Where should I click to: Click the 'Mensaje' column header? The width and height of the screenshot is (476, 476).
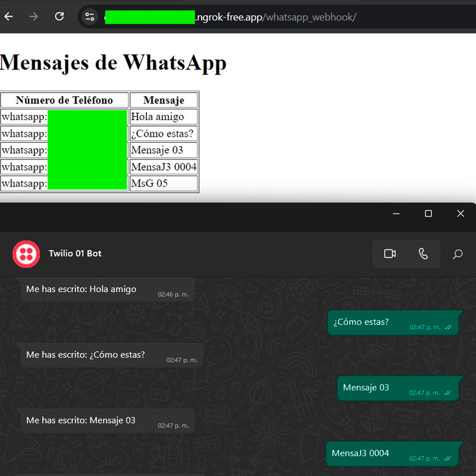164,100
